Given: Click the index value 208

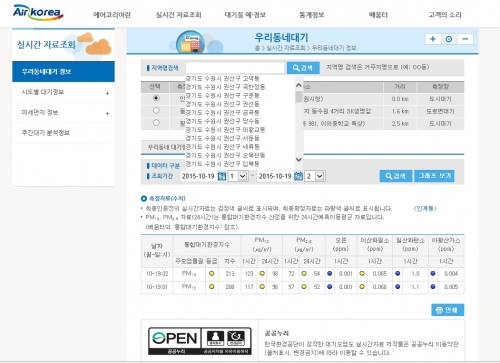Looking at the screenshot, I should [230, 287].
